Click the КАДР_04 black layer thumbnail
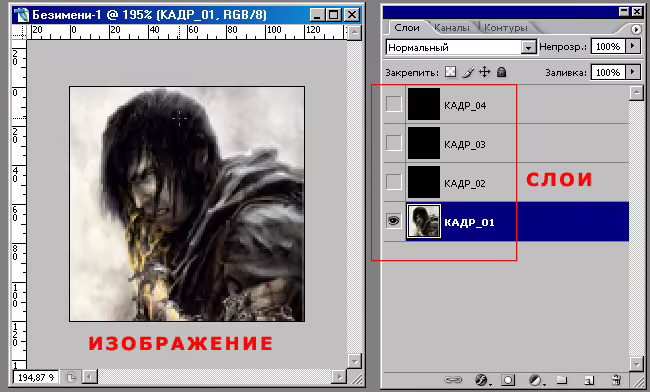Screen dimensions: 650x392 click(x=424, y=104)
